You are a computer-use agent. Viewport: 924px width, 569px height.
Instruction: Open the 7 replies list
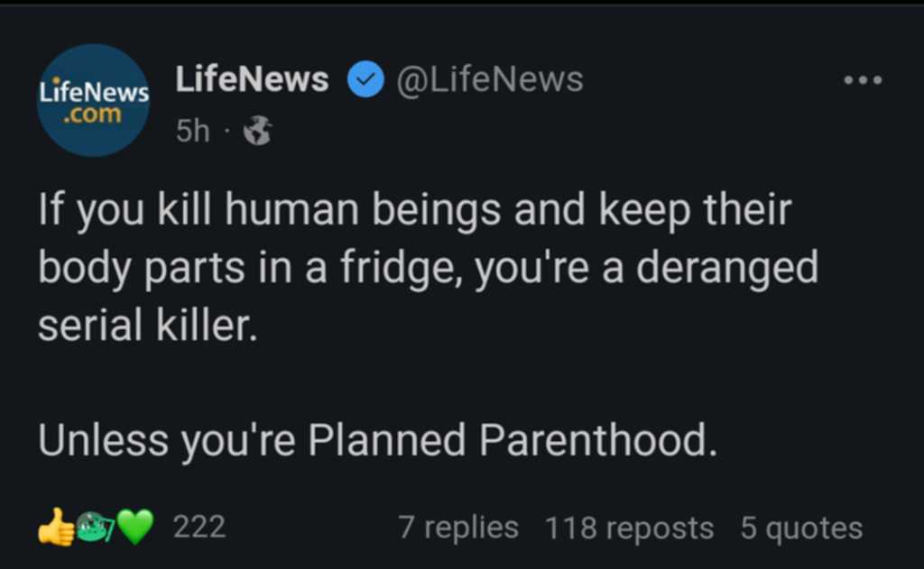click(458, 528)
